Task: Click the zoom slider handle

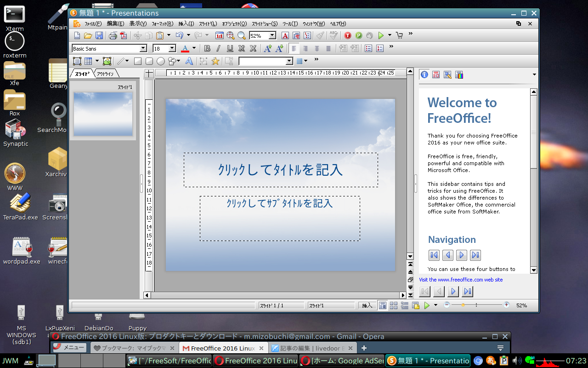Action: (x=463, y=305)
